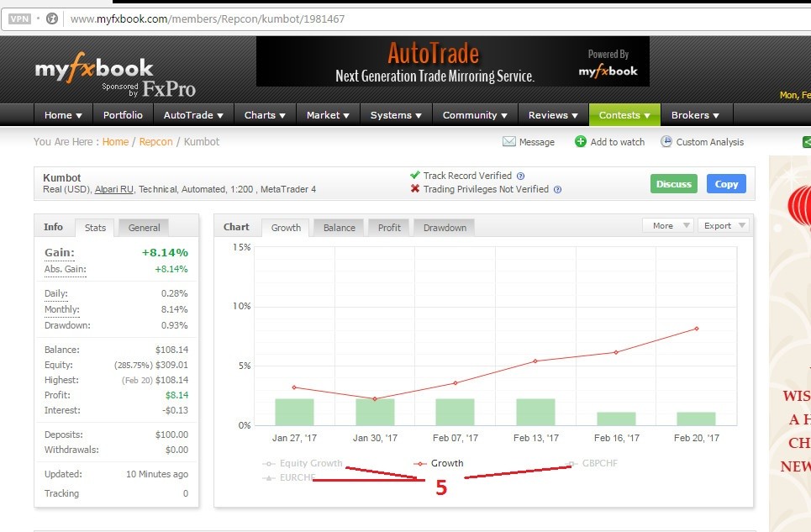Click help icon beside Trading Privileges Not Verified
Image resolution: width=811 pixels, height=532 pixels.
[x=557, y=189]
